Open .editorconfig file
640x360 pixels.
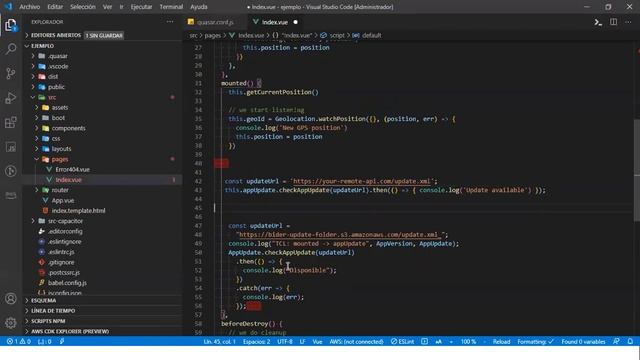pyautogui.click(x=65, y=231)
